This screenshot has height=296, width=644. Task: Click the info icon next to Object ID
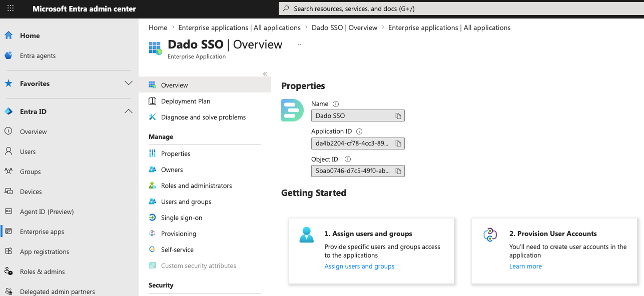(348, 159)
